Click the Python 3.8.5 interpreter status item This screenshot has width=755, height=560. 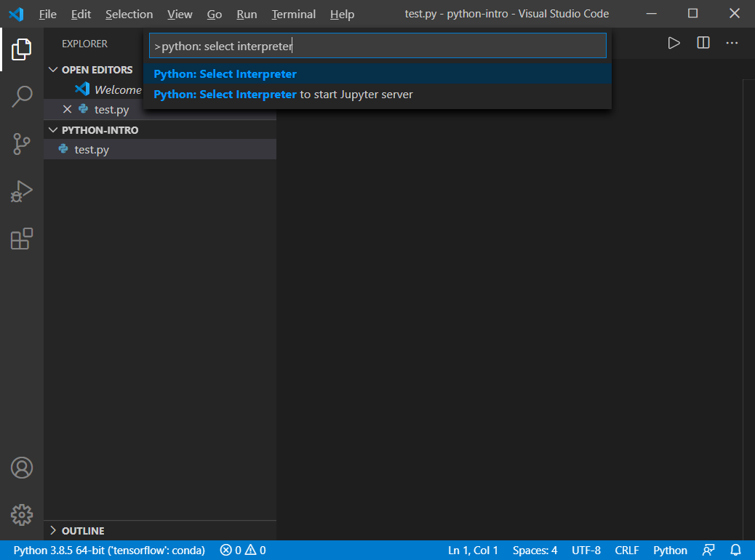click(x=109, y=550)
